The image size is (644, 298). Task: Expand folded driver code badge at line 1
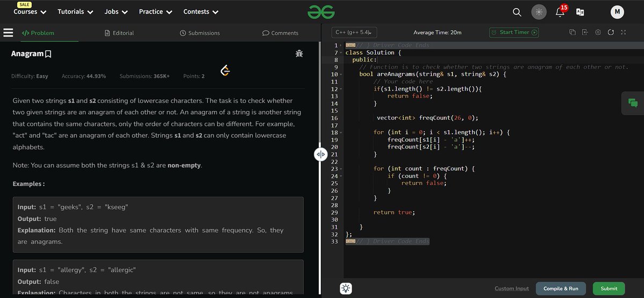pyautogui.click(x=350, y=46)
